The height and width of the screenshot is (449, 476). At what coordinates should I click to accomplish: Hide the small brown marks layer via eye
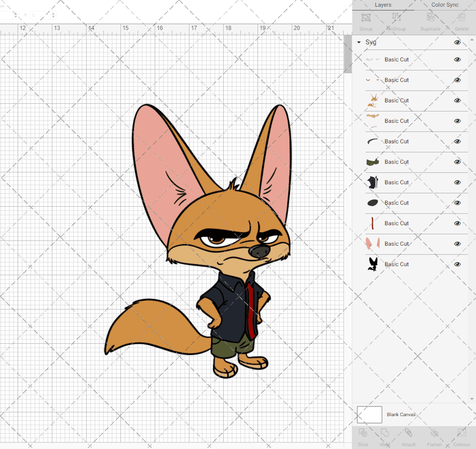[457, 80]
